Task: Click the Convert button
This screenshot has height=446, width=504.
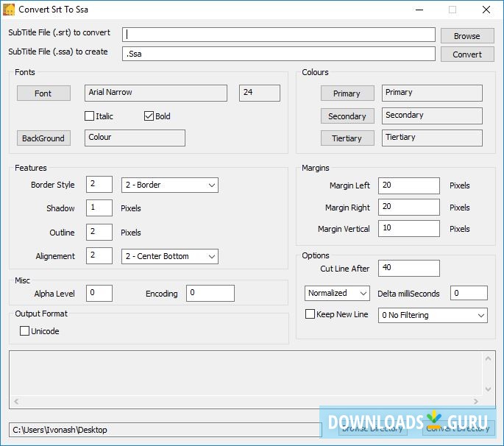Action: (x=467, y=54)
